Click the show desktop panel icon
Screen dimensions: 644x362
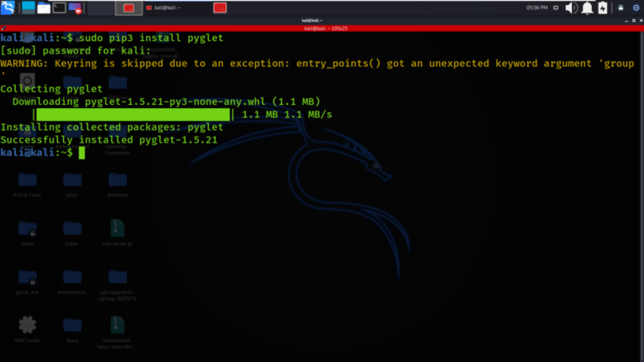point(27,8)
